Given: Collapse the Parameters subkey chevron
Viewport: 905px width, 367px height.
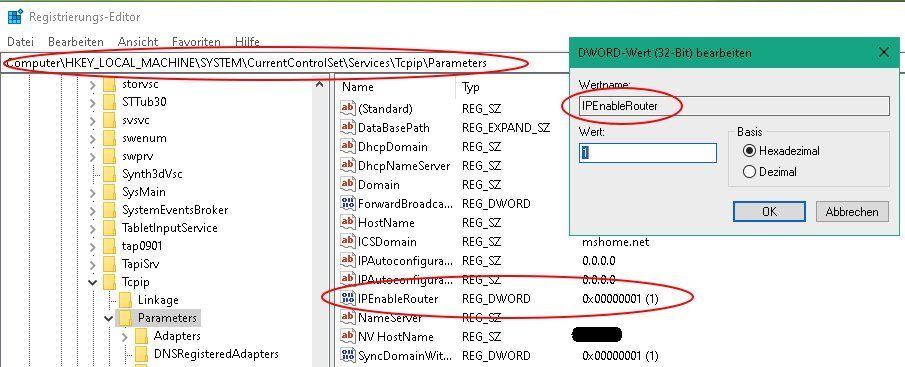Looking at the screenshot, I should point(109,318).
